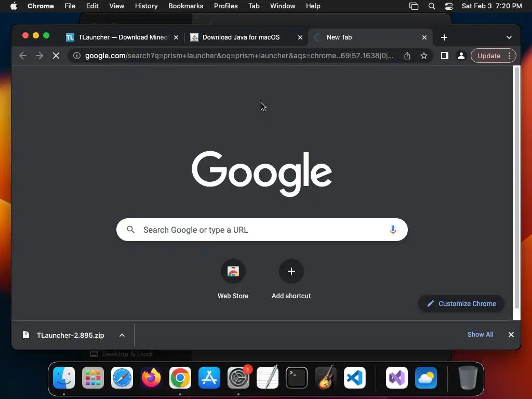The image size is (532, 399).
Task: Close the Download Java for macOS tab
Action: click(x=300, y=37)
